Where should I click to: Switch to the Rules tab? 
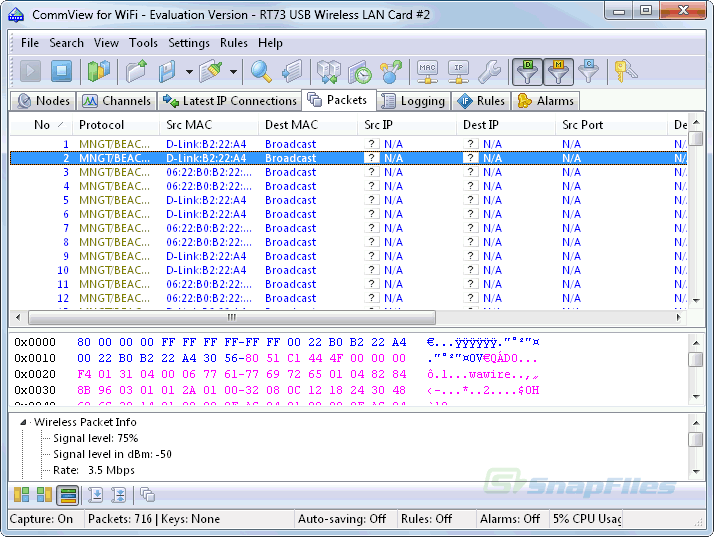[481, 101]
